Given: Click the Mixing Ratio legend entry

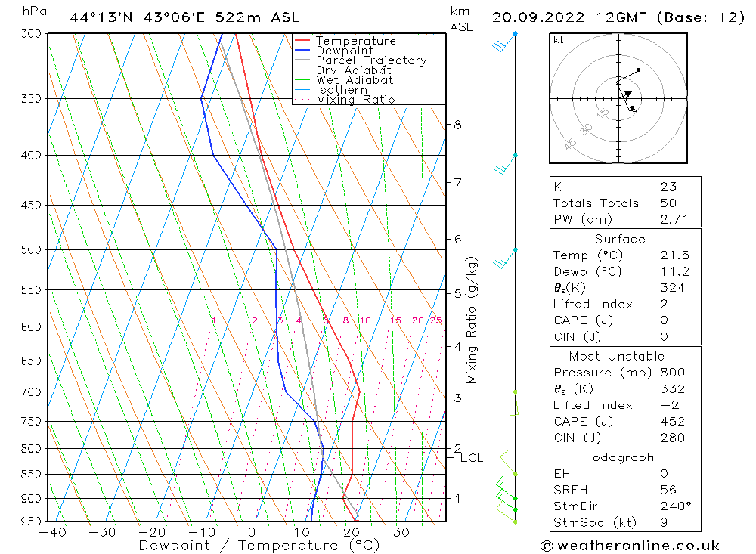Looking at the screenshot, I should (355, 100).
